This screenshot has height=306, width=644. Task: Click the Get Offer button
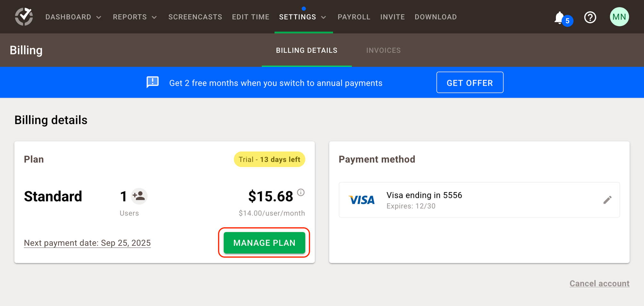[x=470, y=82]
